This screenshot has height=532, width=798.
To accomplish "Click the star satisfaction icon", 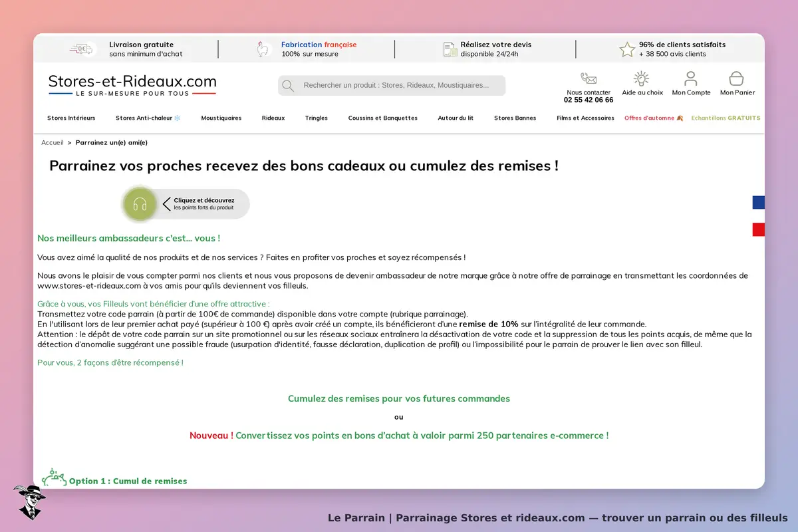I will 627,49.
